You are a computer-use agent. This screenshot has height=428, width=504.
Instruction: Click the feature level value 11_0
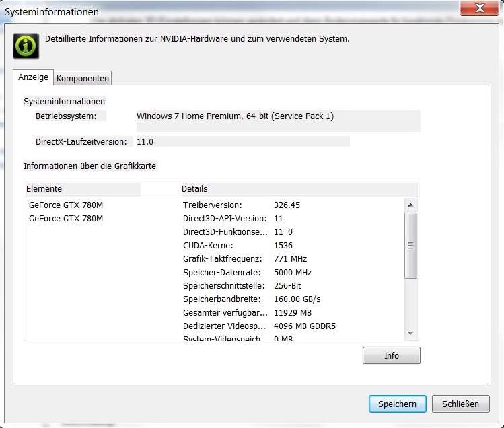pyautogui.click(x=283, y=232)
